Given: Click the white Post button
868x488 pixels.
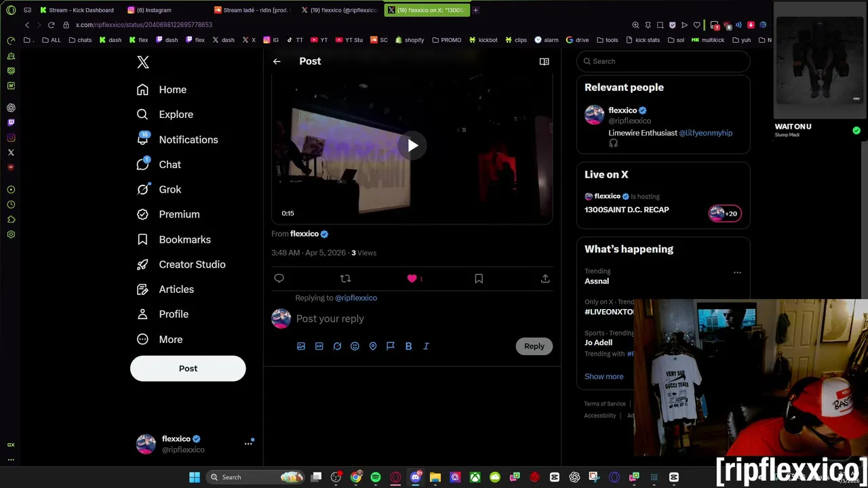Looking at the screenshot, I should [x=188, y=369].
